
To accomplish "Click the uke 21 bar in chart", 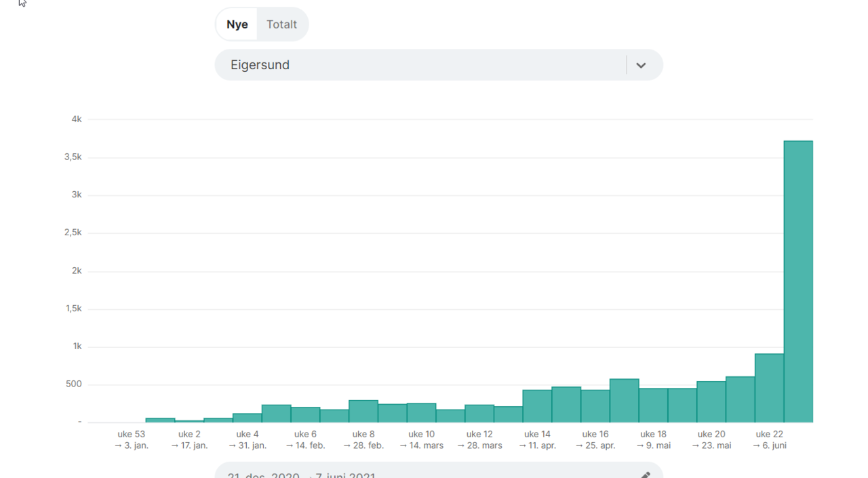I will (740, 399).
